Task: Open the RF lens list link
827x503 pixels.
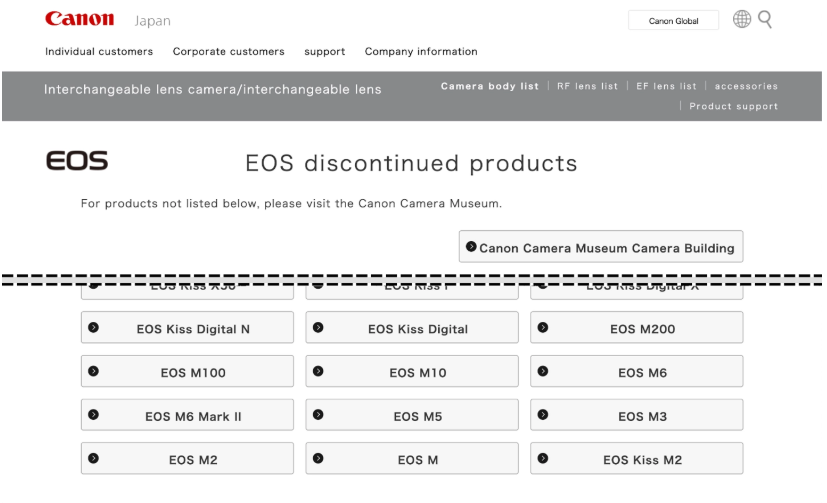Action: [x=587, y=86]
